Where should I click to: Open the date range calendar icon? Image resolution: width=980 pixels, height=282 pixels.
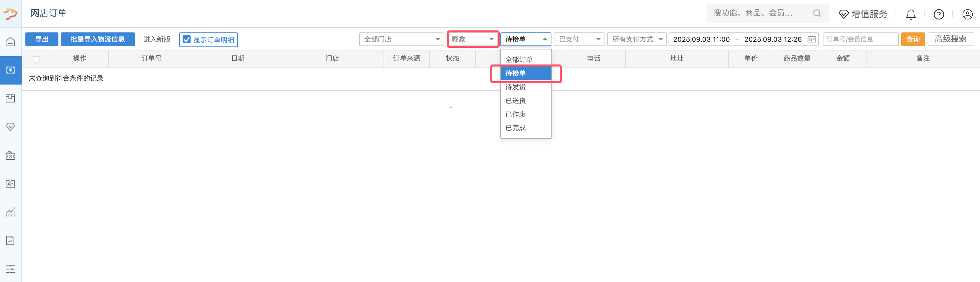coord(811,39)
